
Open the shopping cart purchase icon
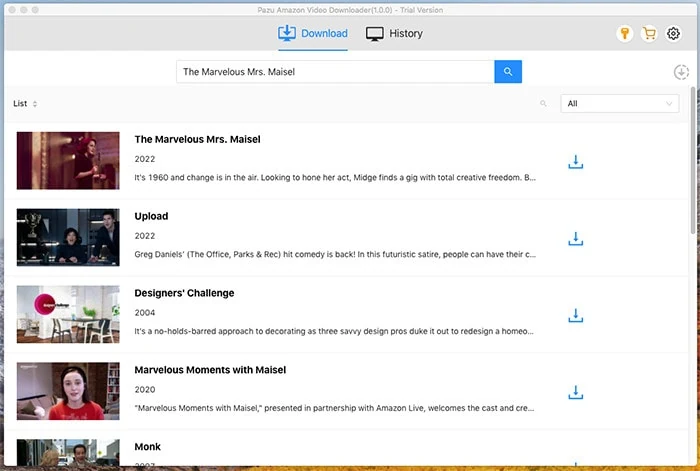click(649, 33)
